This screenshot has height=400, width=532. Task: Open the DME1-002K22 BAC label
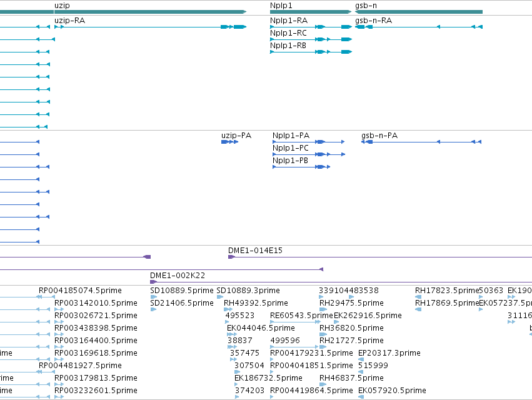point(178,276)
